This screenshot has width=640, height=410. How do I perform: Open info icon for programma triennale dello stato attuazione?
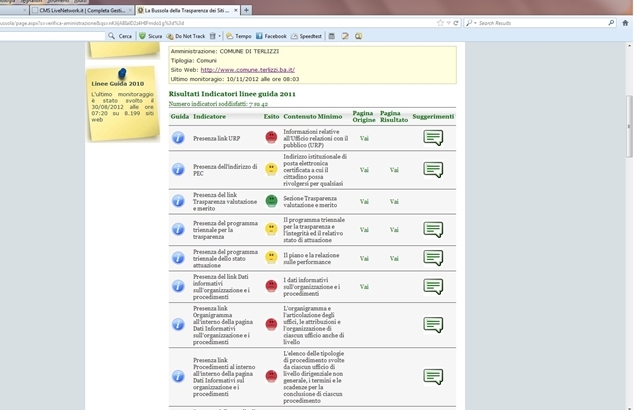coord(178,258)
